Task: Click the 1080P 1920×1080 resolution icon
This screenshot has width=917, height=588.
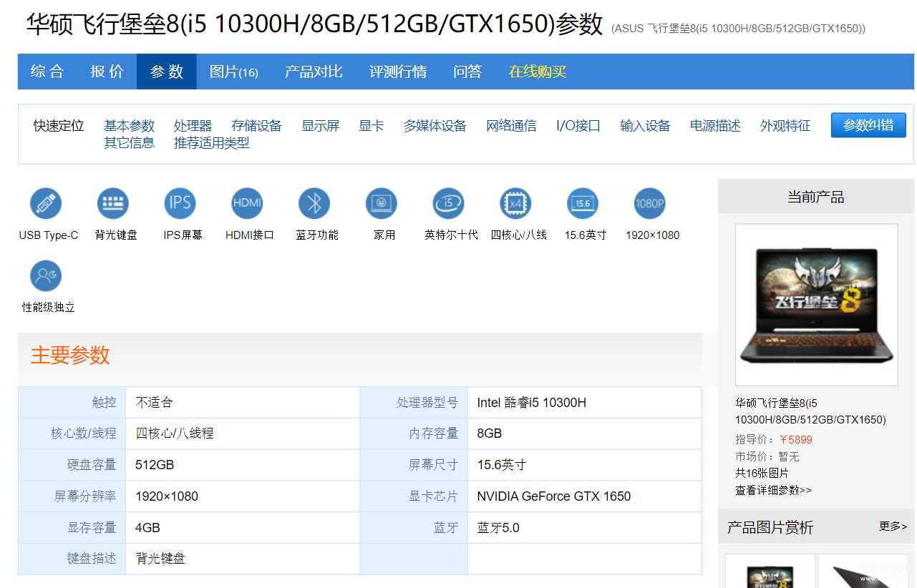Action: coord(650,204)
